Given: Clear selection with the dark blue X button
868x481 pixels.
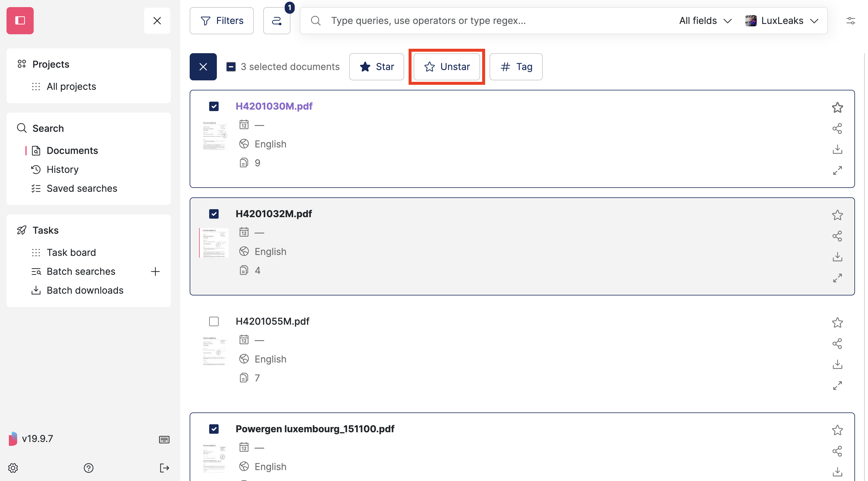Looking at the screenshot, I should pyautogui.click(x=203, y=67).
